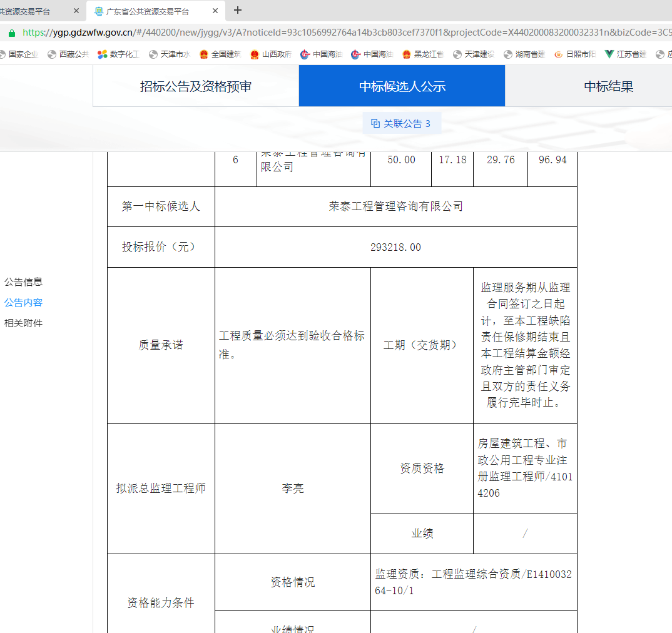Click the score cell 50.00
The width and height of the screenshot is (672, 633).
(401, 160)
